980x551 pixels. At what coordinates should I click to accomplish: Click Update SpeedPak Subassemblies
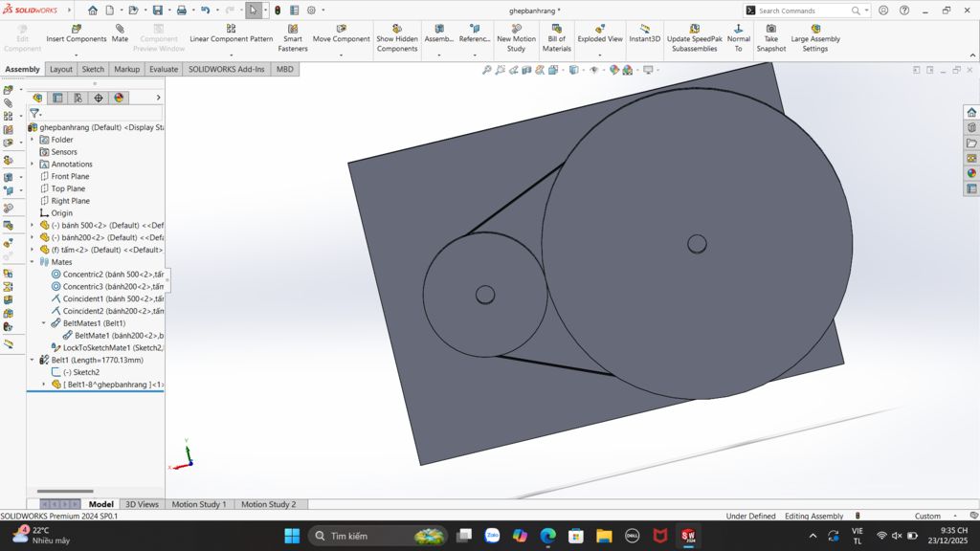click(x=695, y=38)
